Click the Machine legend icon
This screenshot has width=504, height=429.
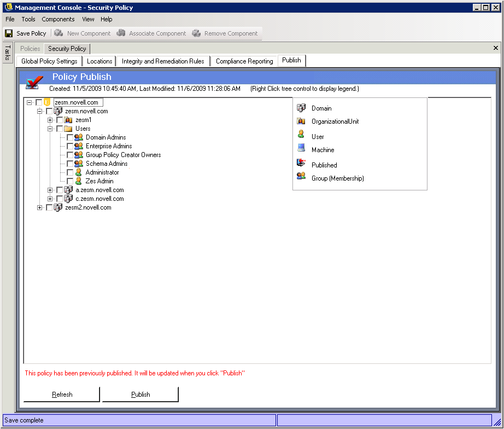pos(301,147)
